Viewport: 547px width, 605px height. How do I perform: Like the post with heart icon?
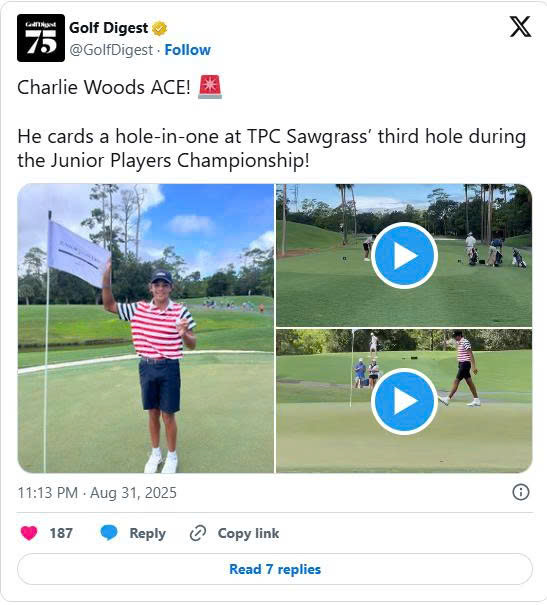coord(29,533)
